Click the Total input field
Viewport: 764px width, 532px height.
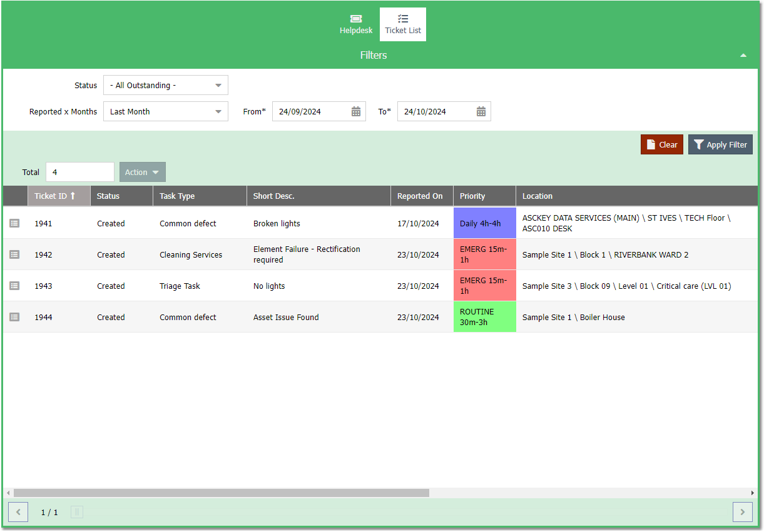point(80,172)
